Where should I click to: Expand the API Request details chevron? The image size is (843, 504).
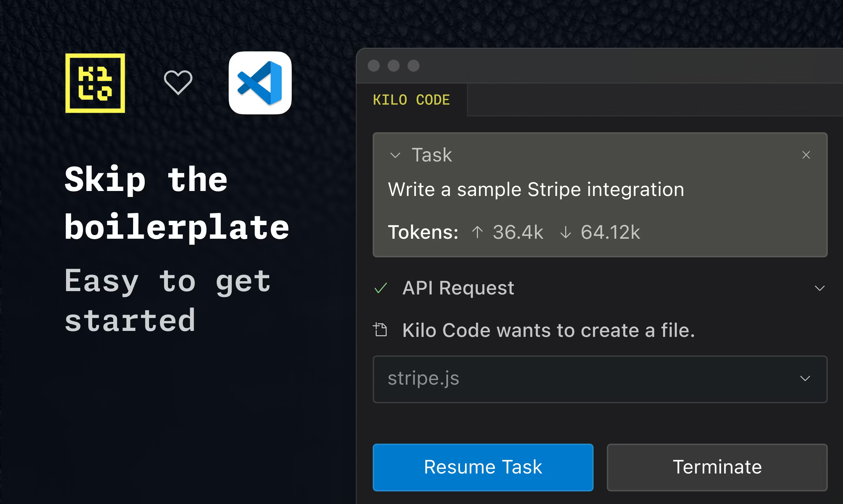click(819, 288)
